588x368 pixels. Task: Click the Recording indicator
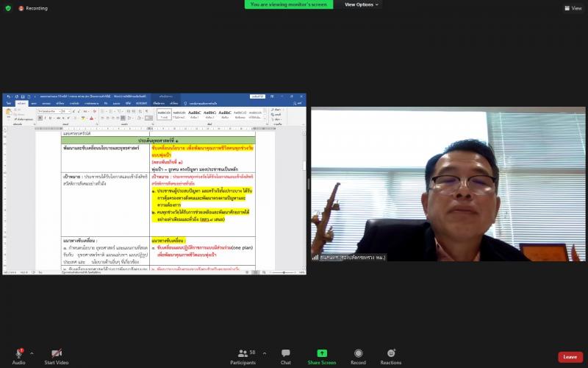point(33,8)
